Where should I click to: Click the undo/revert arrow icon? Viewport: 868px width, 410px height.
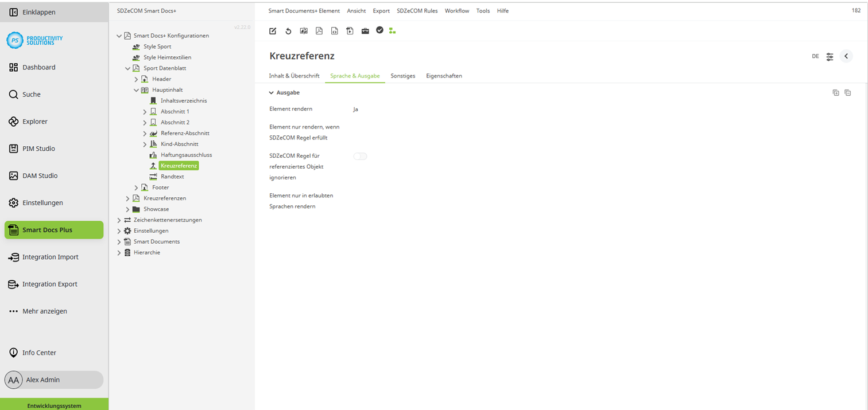(288, 31)
